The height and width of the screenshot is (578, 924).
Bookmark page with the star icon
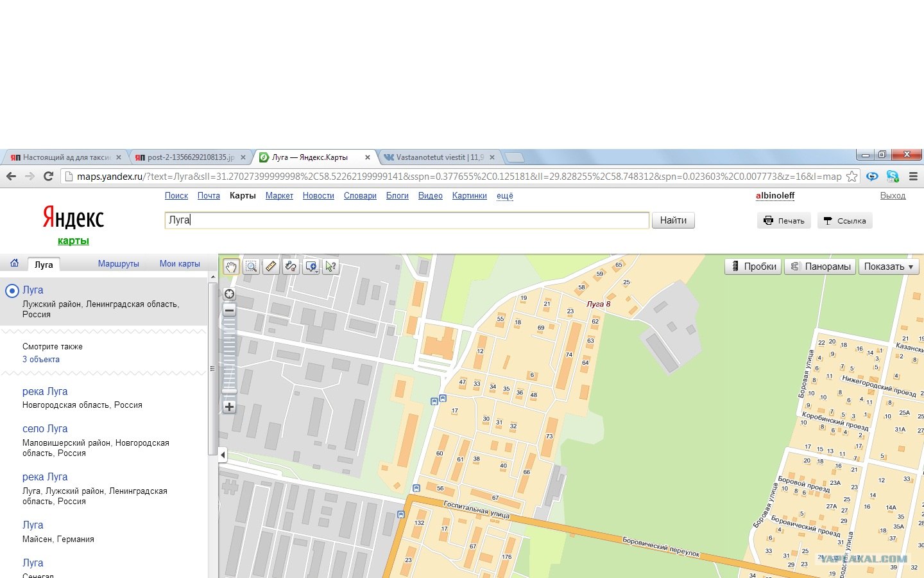tap(851, 176)
